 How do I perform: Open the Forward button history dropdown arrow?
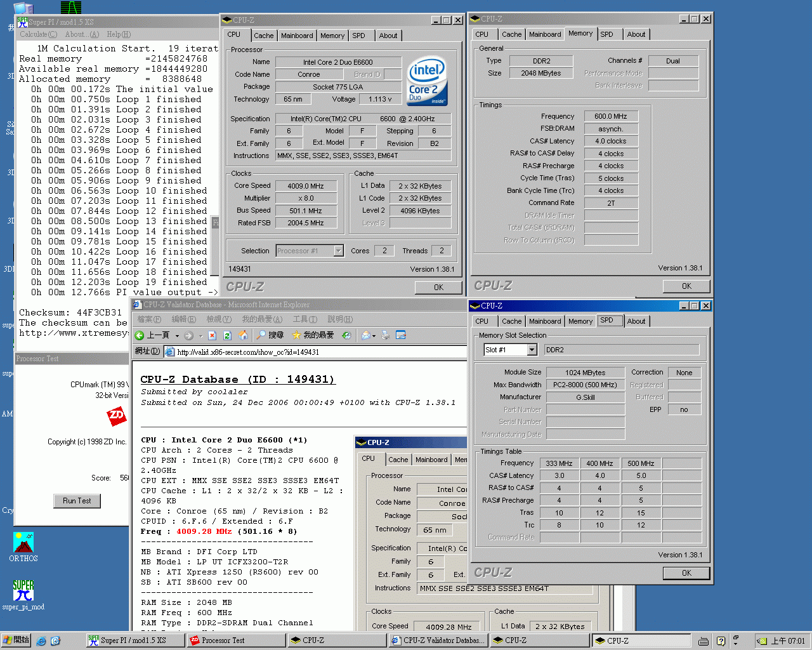coord(200,336)
